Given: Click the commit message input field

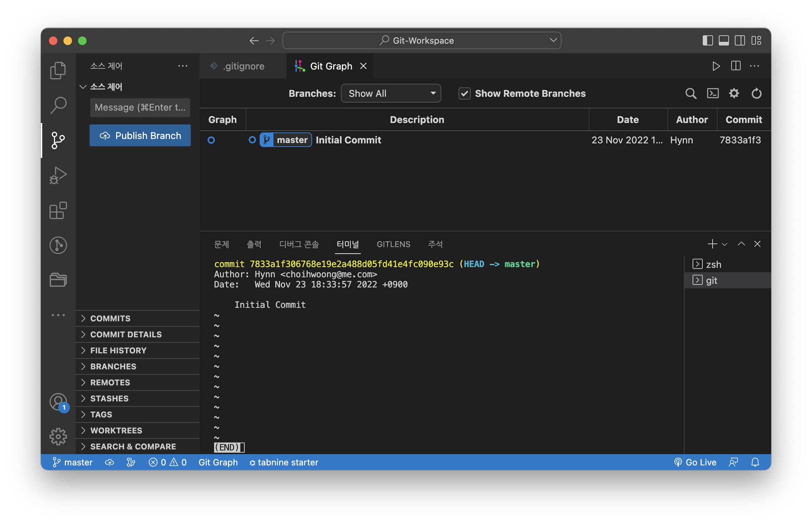Looking at the screenshot, I should click(140, 107).
